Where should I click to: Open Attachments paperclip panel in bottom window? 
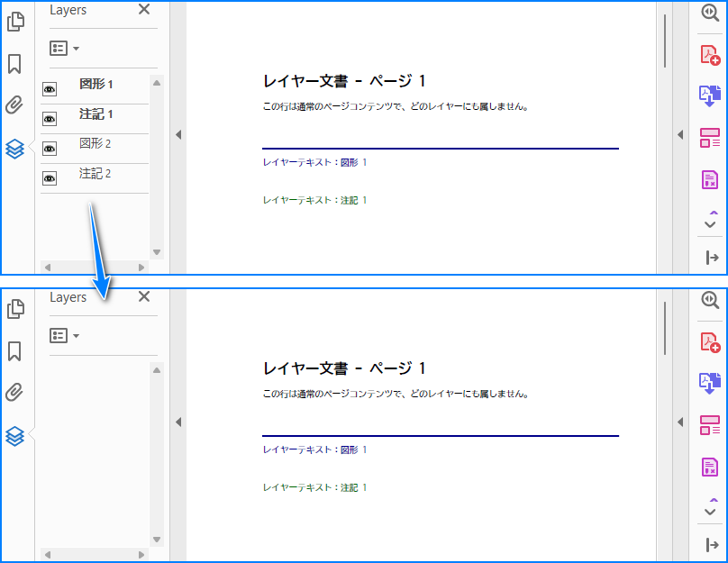click(x=14, y=392)
